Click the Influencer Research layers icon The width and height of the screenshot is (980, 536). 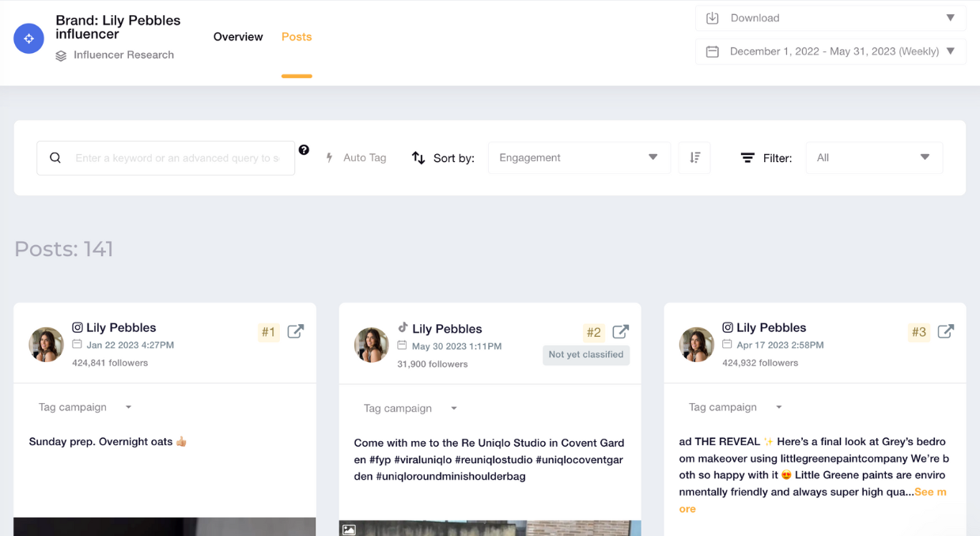61,56
